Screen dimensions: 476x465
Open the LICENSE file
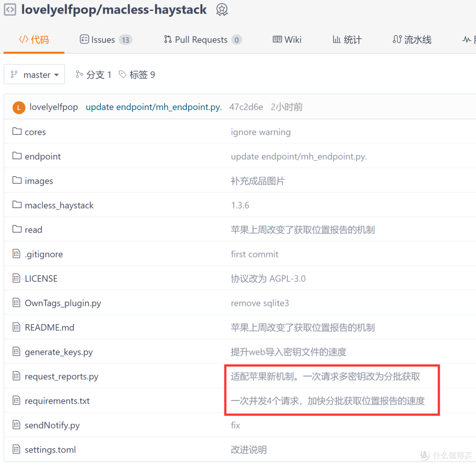coord(41,279)
